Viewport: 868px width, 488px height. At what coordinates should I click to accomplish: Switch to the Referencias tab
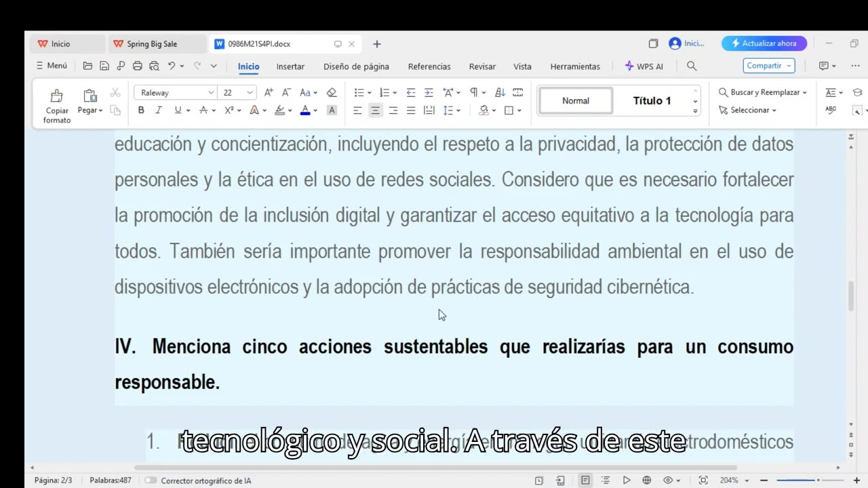click(429, 66)
